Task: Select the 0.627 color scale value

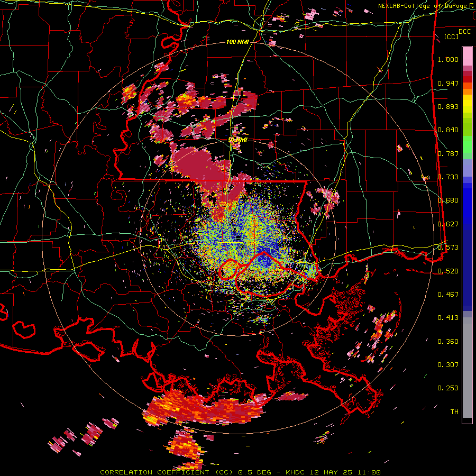Action: coord(448,224)
